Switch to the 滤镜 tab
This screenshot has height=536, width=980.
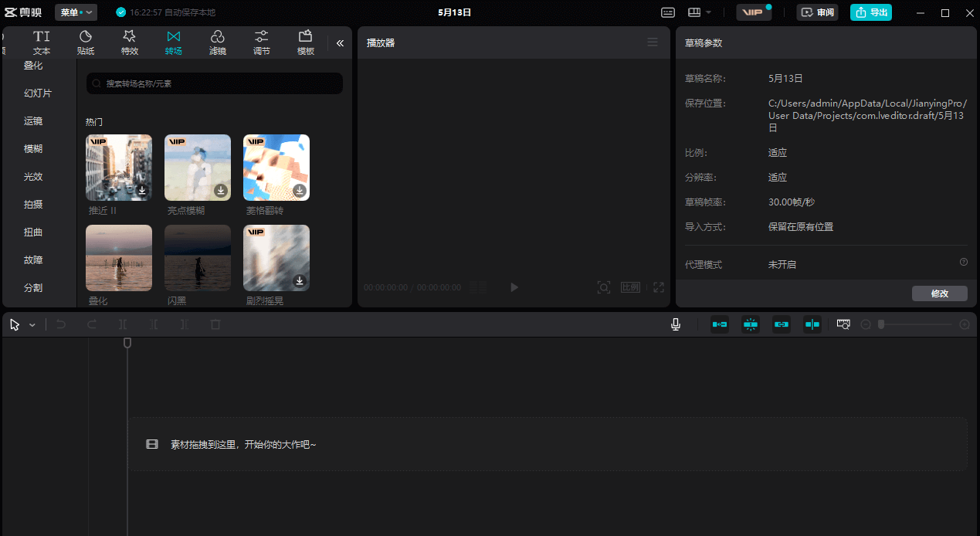click(x=217, y=42)
